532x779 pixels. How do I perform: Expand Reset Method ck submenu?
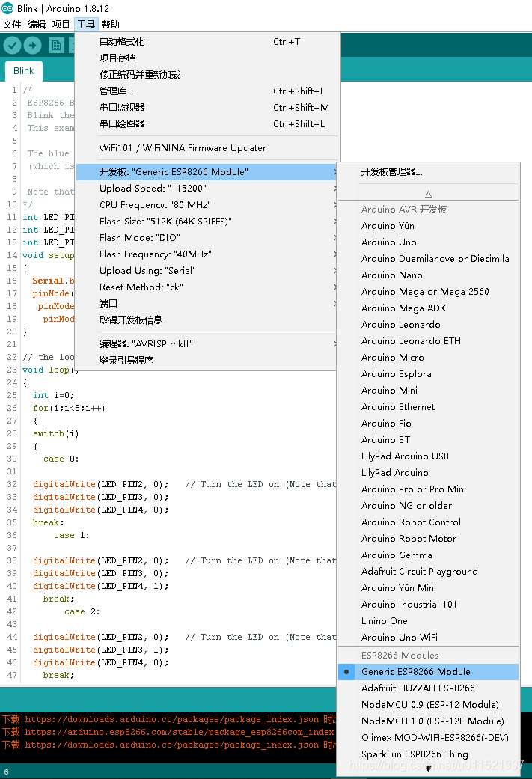click(x=207, y=287)
